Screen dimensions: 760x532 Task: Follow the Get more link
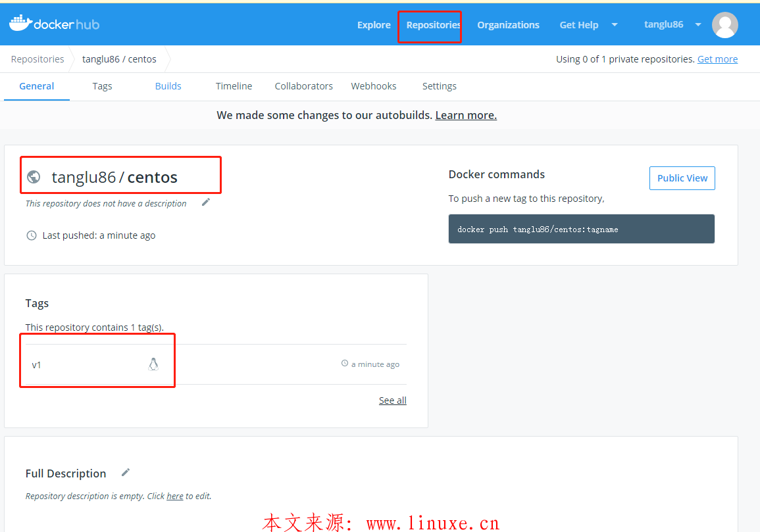coord(717,59)
